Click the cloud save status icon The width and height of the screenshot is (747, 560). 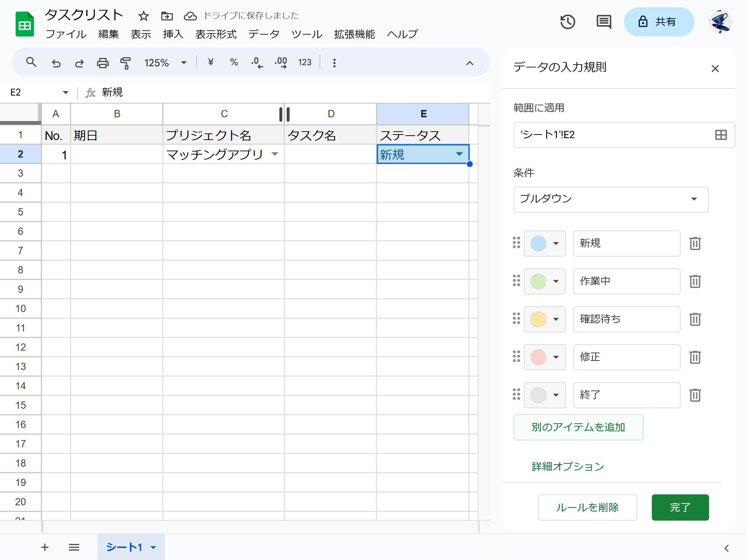click(x=190, y=16)
